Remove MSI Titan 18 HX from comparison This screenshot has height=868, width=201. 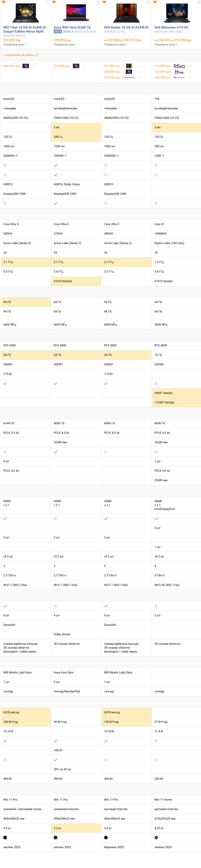[x=48, y=2]
